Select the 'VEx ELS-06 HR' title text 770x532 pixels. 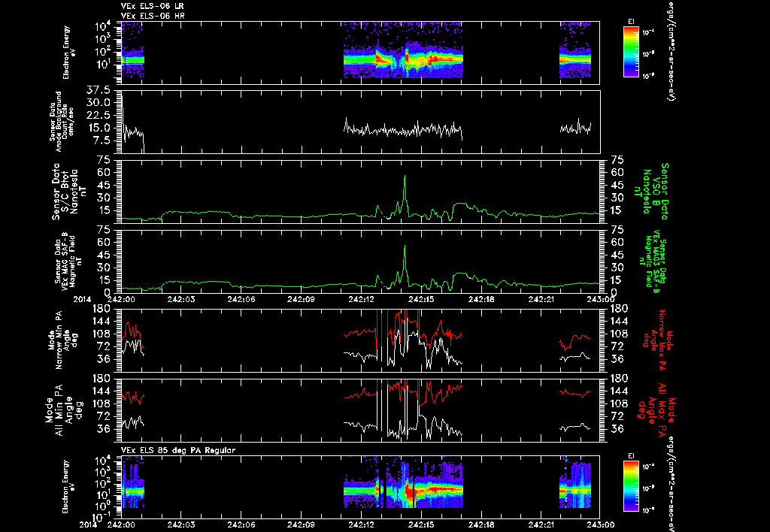point(153,17)
